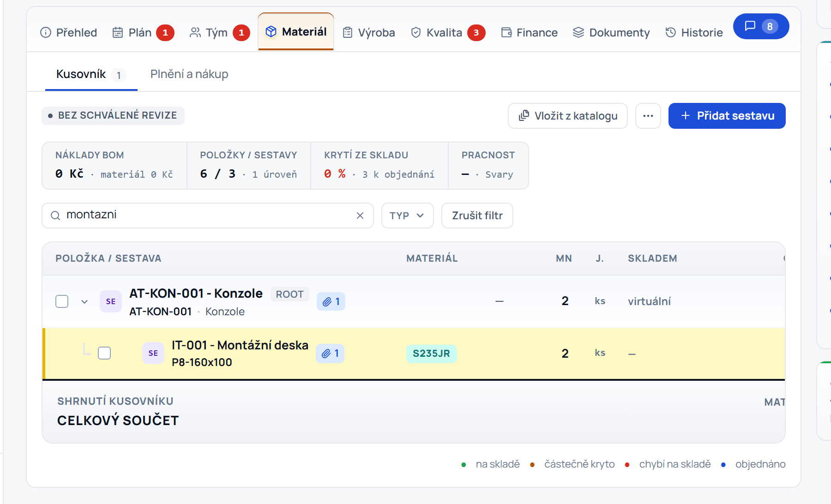This screenshot has height=504, width=831.
Task: Click the MATERIÁL column header
Action: click(x=432, y=258)
